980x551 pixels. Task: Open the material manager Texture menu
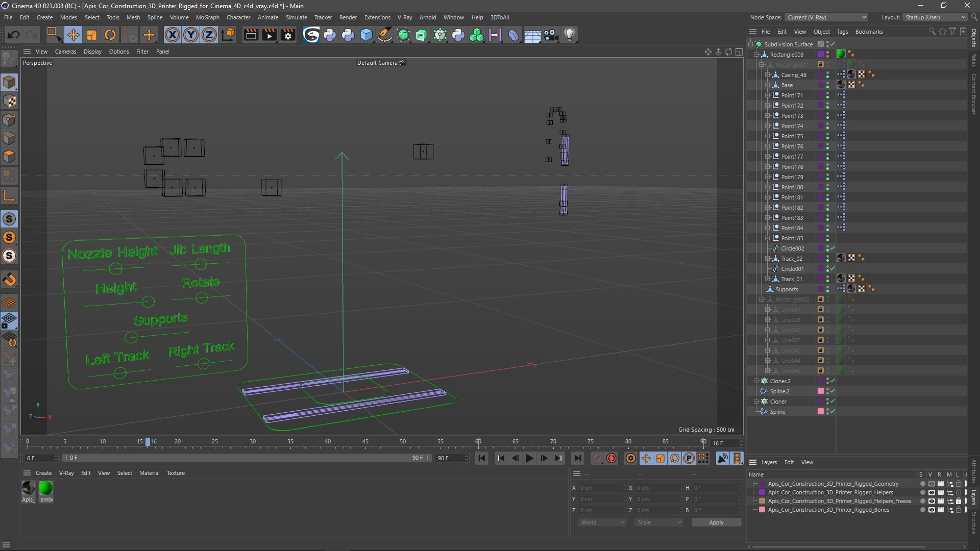pos(176,473)
